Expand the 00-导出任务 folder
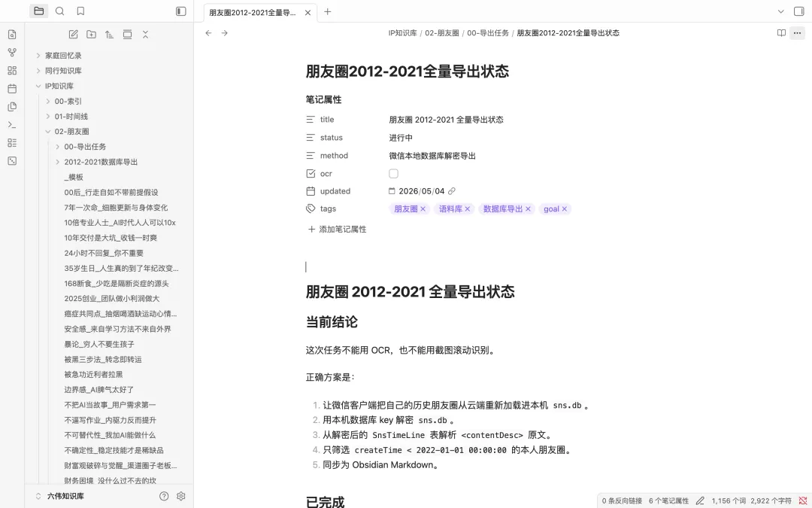812x508 pixels. pyautogui.click(x=57, y=147)
